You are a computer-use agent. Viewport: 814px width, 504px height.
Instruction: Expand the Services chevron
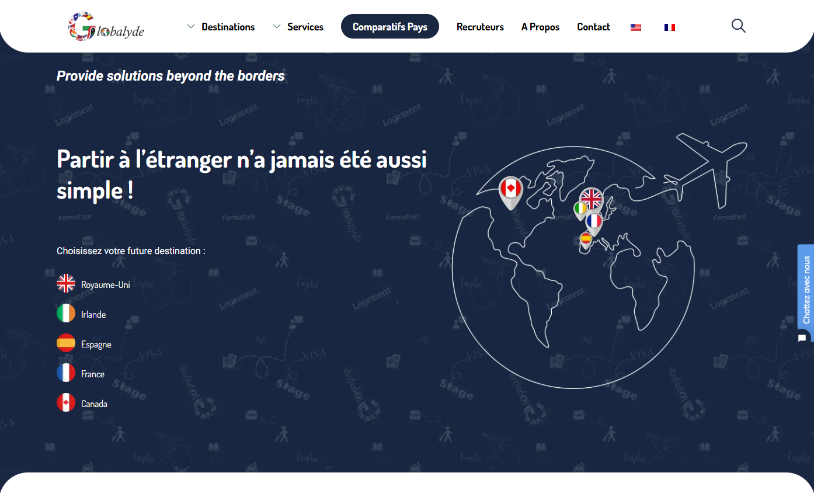(x=277, y=26)
